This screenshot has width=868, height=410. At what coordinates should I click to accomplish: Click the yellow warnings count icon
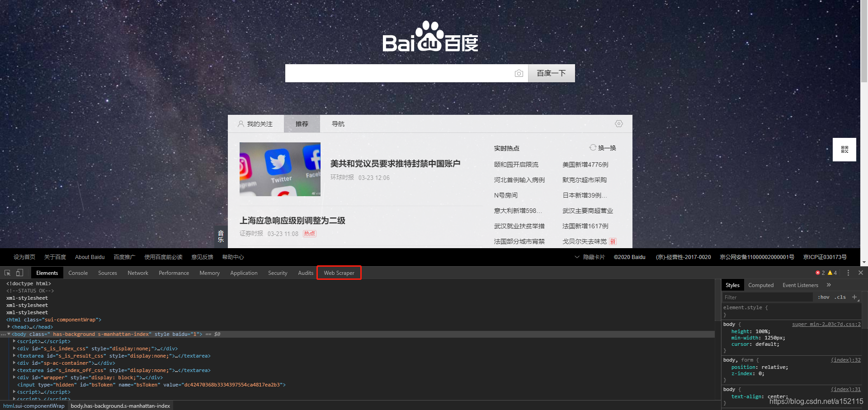832,273
